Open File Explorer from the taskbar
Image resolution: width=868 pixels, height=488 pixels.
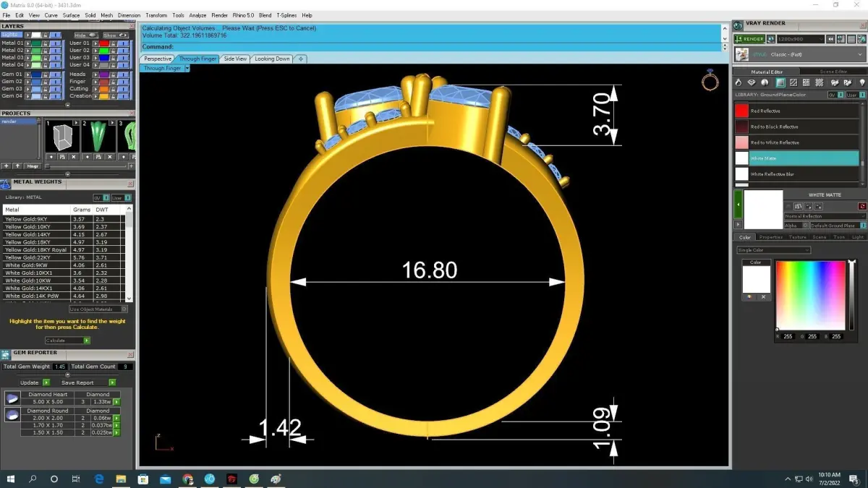[121, 479]
